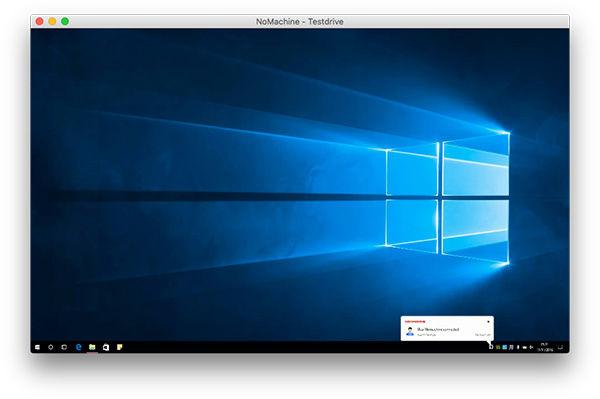
Task: Click the yellow macOS minimize button
Action: tap(52, 21)
